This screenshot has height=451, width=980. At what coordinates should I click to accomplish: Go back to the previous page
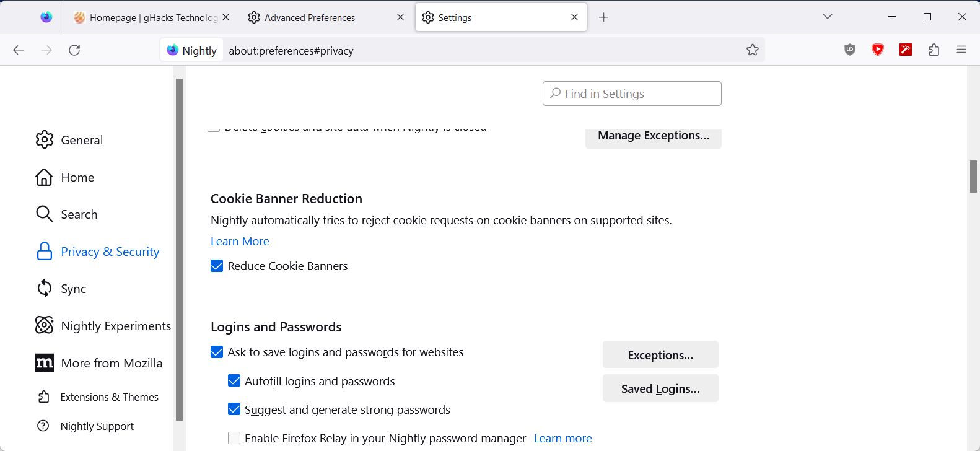(19, 50)
